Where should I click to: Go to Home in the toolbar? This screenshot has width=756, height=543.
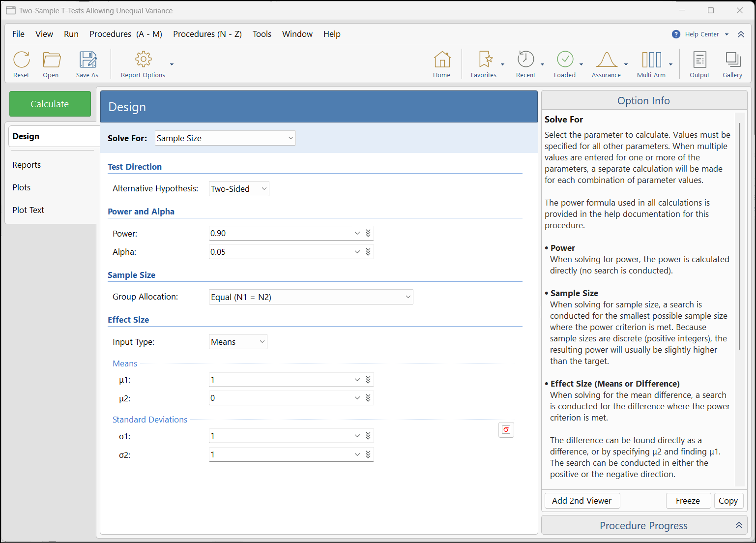441,60
